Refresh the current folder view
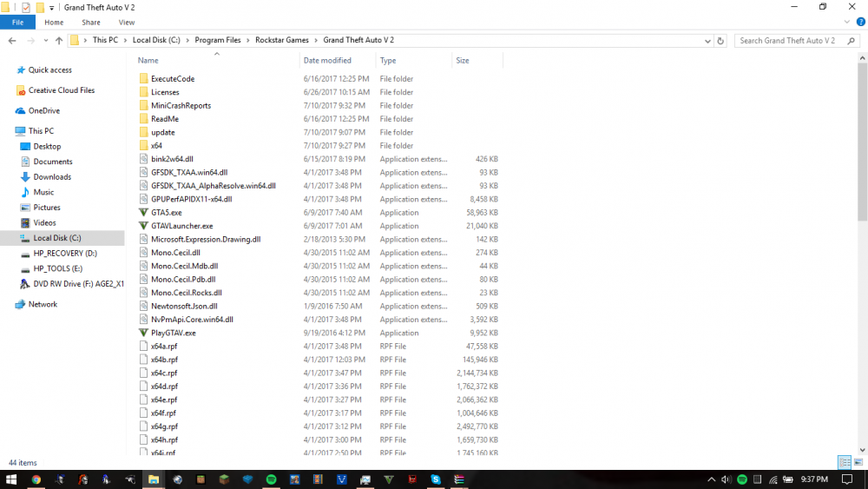Image resolution: width=868 pixels, height=489 pixels. [x=720, y=41]
